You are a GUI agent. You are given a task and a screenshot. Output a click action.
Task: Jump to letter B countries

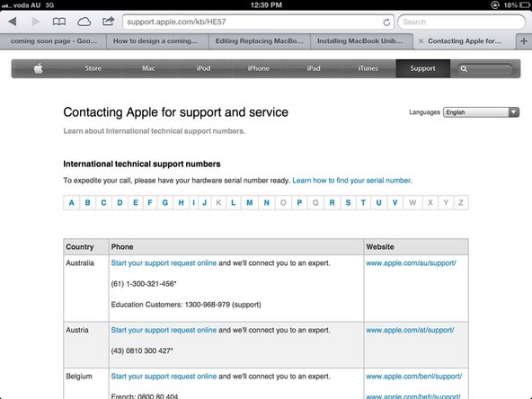(x=87, y=202)
